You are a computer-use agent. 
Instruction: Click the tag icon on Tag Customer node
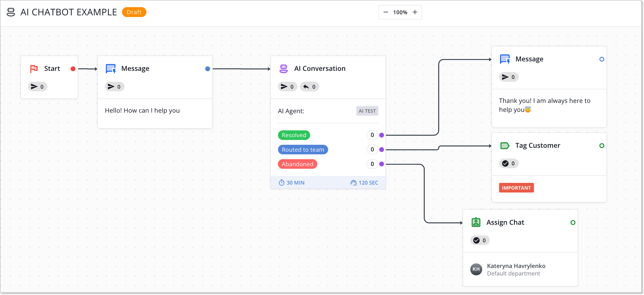click(x=505, y=145)
